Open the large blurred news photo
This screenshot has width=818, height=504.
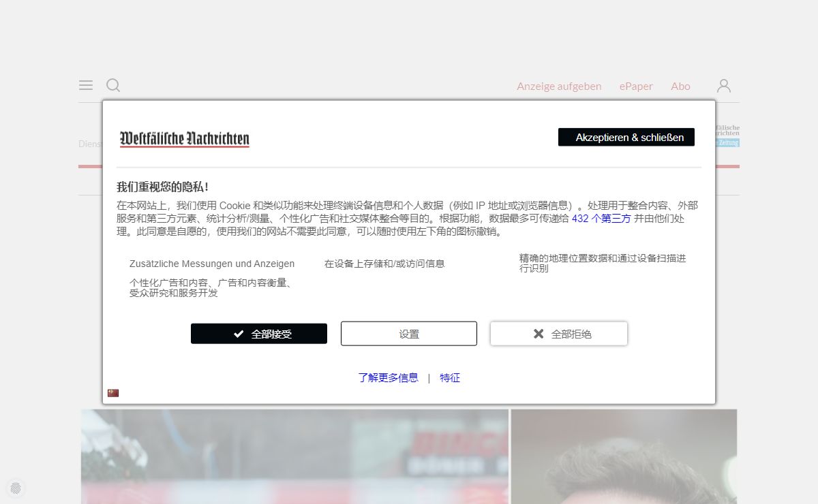click(294, 456)
